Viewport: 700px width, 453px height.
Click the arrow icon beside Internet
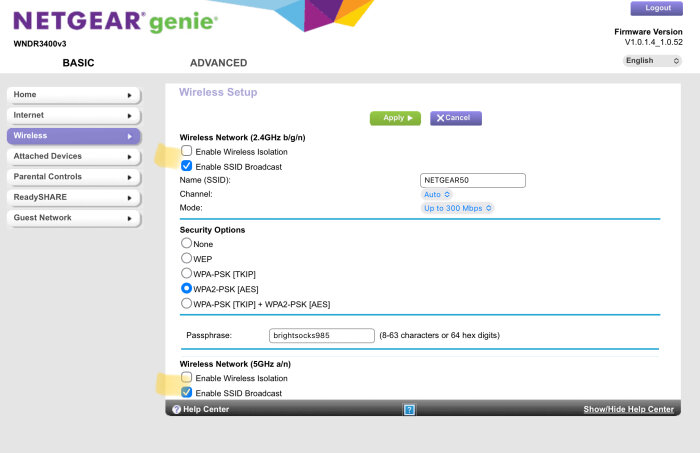[x=129, y=115]
